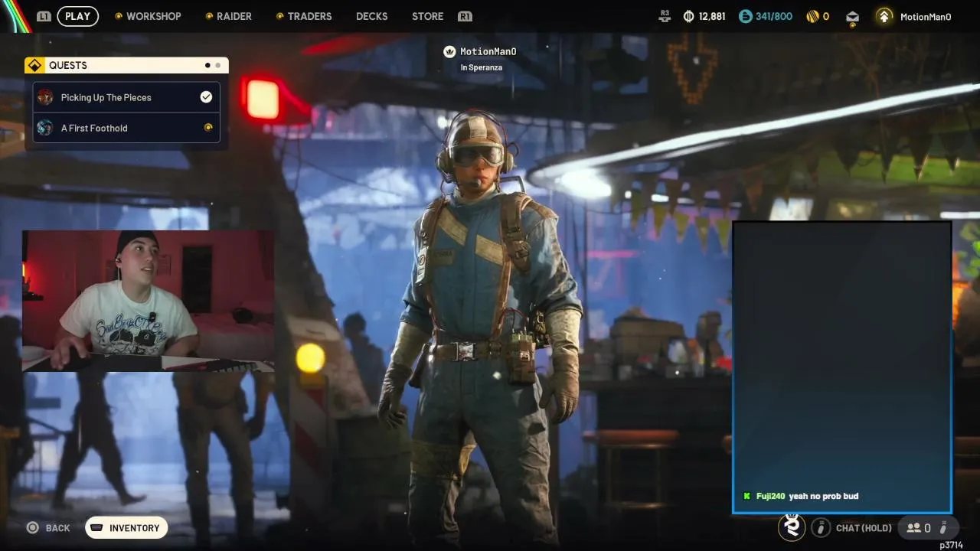Click the green K badge beside Fuji240
The image size is (980, 551).
(747, 496)
